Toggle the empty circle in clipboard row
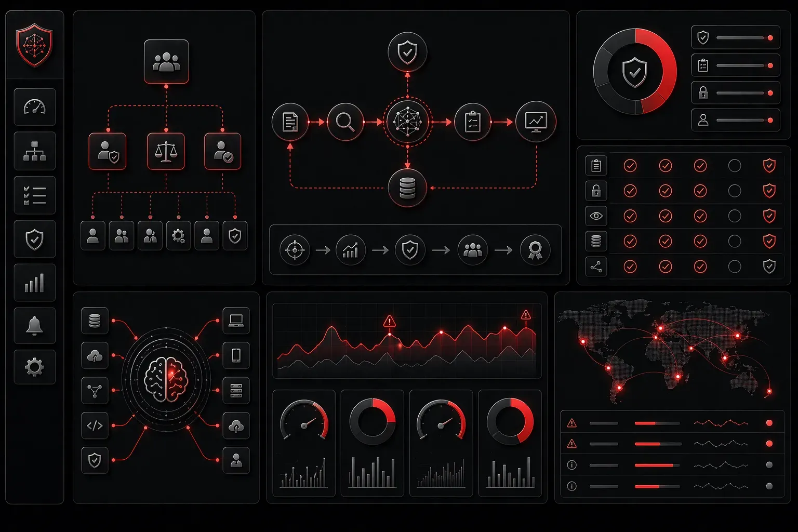The image size is (798, 532). tap(735, 166)
